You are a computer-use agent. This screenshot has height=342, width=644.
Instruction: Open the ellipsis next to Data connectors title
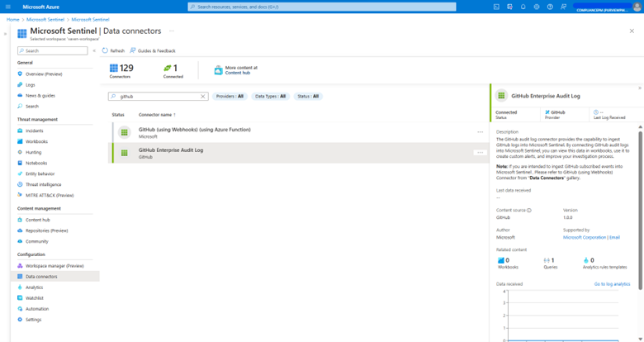[172, 31]
